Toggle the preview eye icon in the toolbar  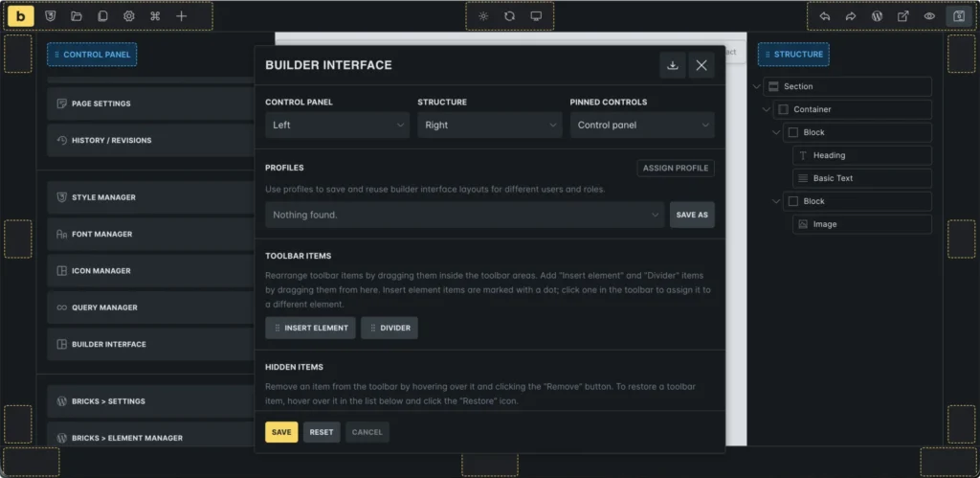click(x=929, y=16)
